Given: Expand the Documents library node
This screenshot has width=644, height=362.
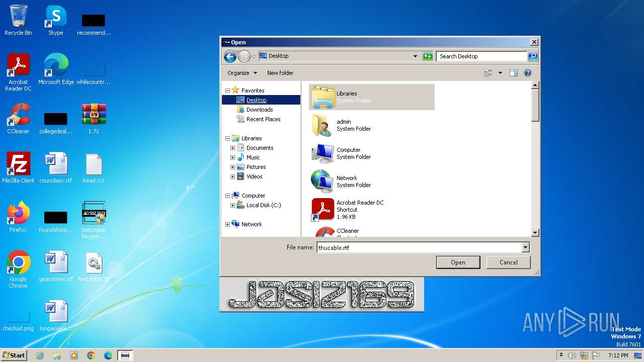Looking at the screenshot, I should (232, 148).
